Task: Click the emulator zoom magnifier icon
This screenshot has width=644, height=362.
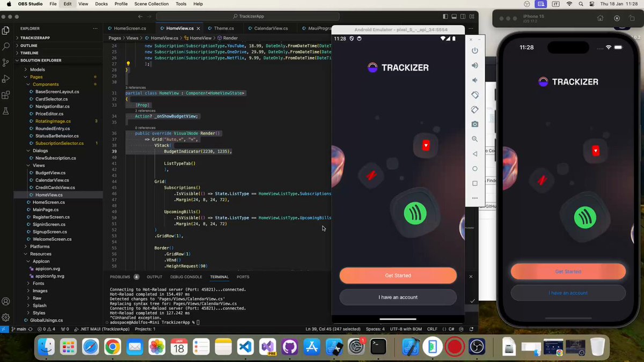Action: coord(474,139)
